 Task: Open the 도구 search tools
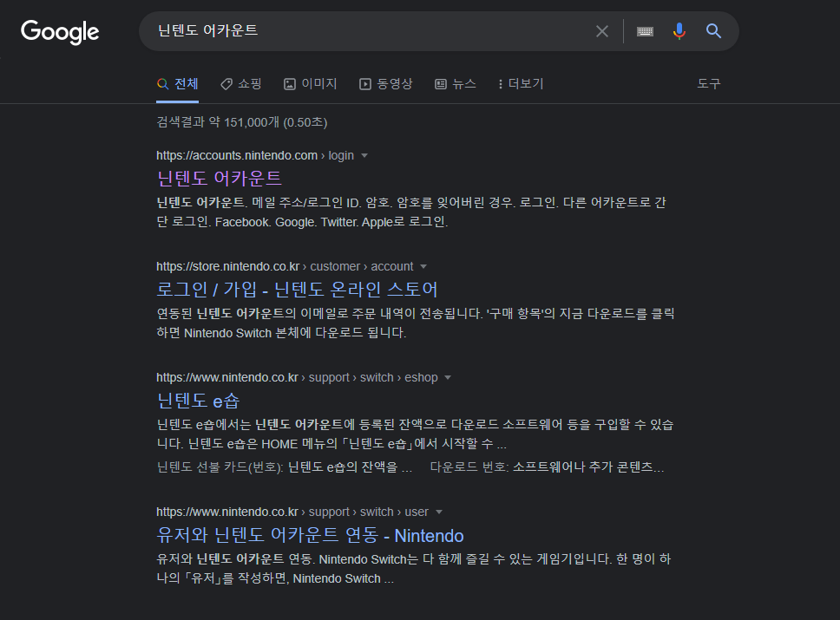(x=709, y=84)
